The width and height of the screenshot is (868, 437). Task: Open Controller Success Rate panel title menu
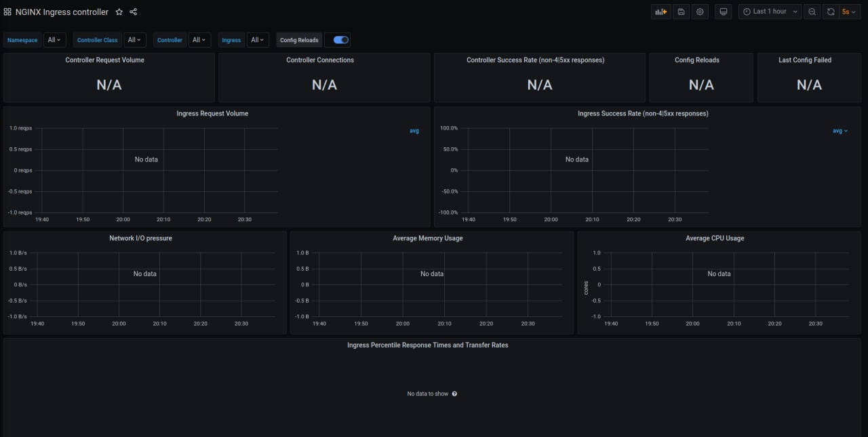535,60
